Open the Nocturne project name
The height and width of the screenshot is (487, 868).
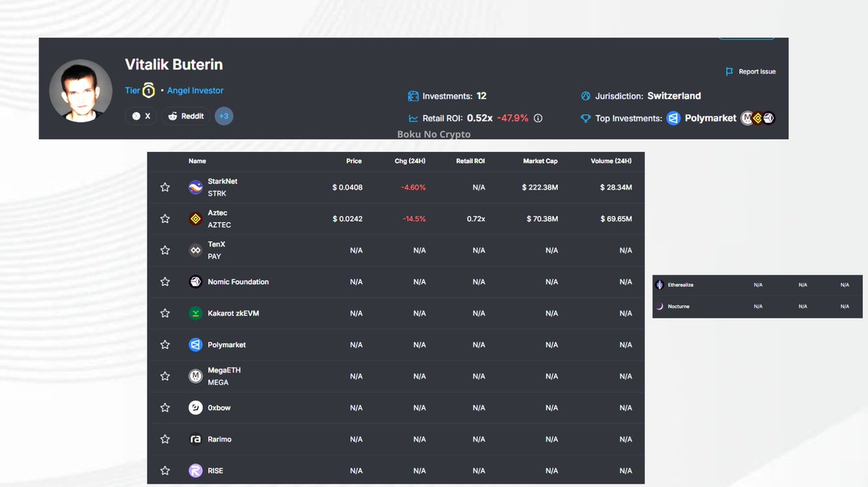tap(678, 306)
